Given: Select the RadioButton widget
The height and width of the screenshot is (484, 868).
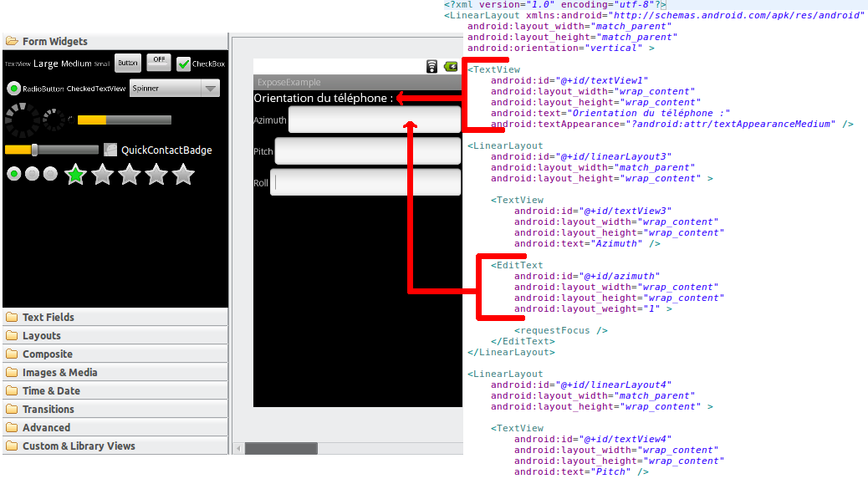Looking at the screenshot, I should pyautogui.click(x=14, y=89).
